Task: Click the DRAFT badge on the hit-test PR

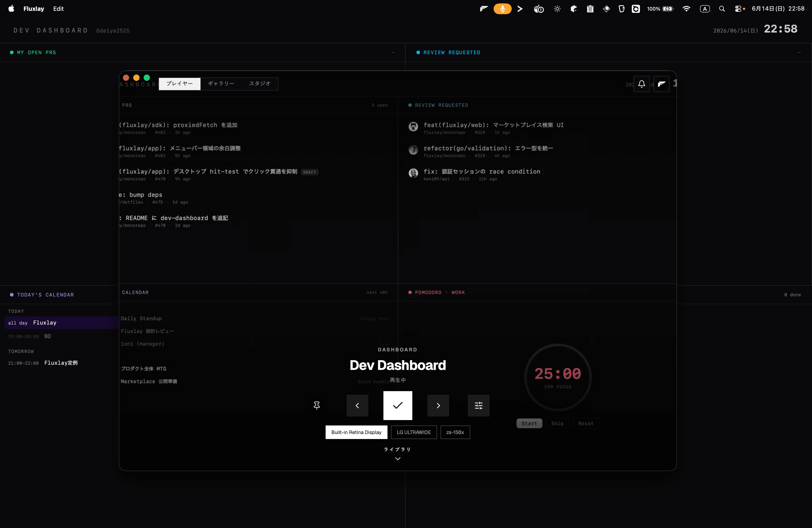Action: pos(309,172)
